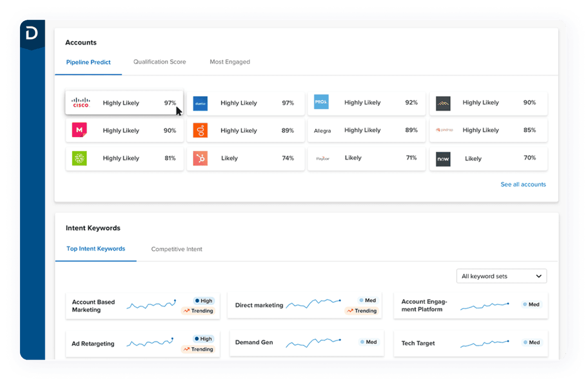Click the pink M account logo

point(79,130)
